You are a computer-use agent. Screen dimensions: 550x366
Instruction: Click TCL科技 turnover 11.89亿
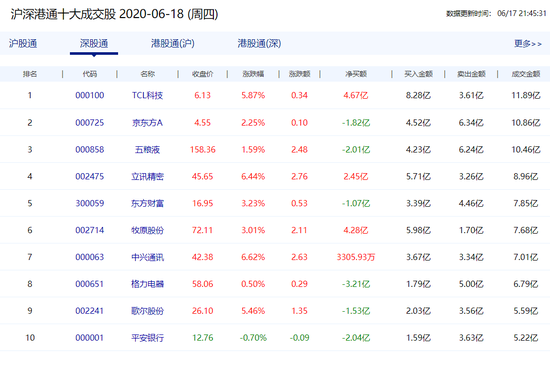526,95
